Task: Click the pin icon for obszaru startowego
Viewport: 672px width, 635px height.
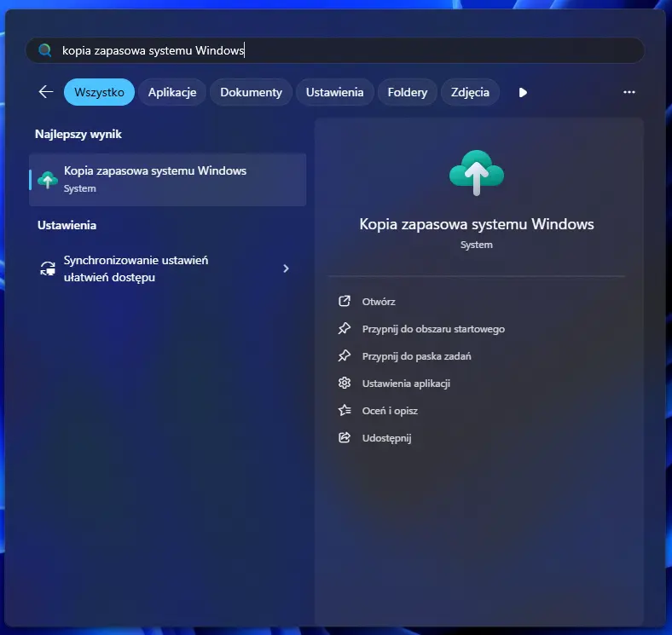Action: pyautogui.click(x=345, y=329)
